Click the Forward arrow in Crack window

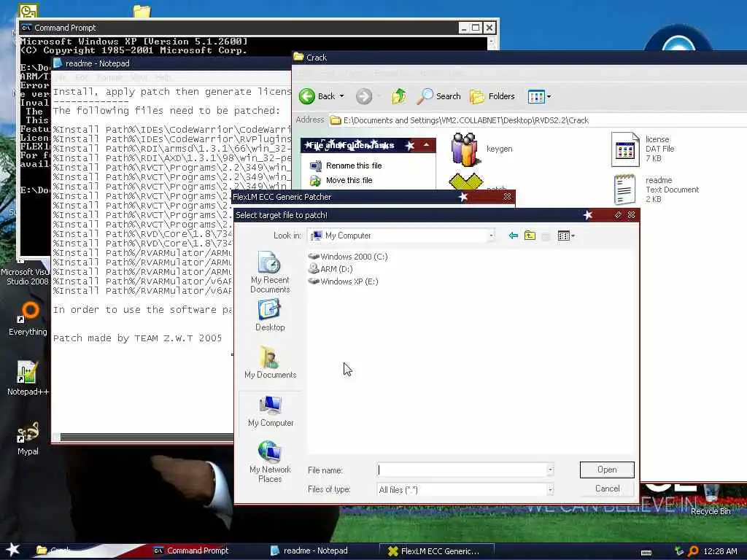[x=364, y=96]
